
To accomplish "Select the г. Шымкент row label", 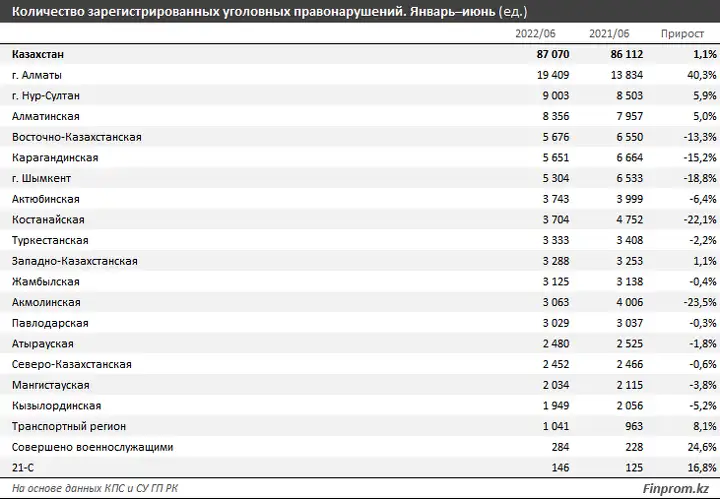I will 41,178.
